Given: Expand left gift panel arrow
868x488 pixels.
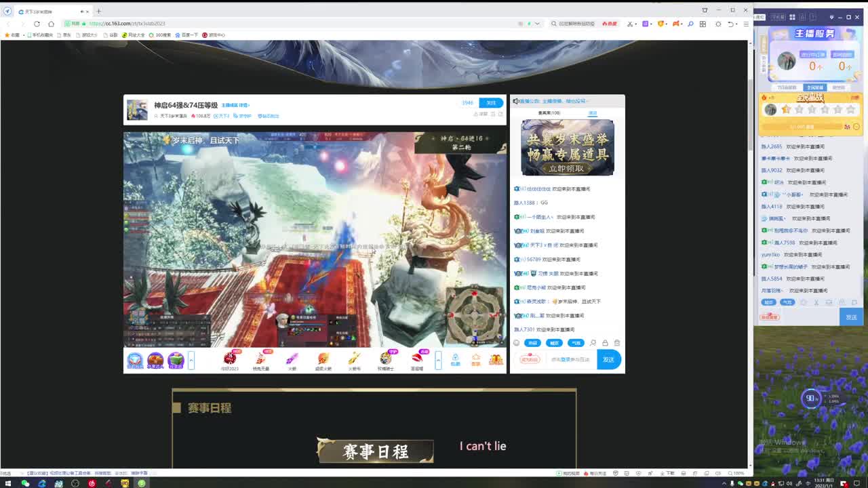Looking at the screenshot, I should 191,360.
